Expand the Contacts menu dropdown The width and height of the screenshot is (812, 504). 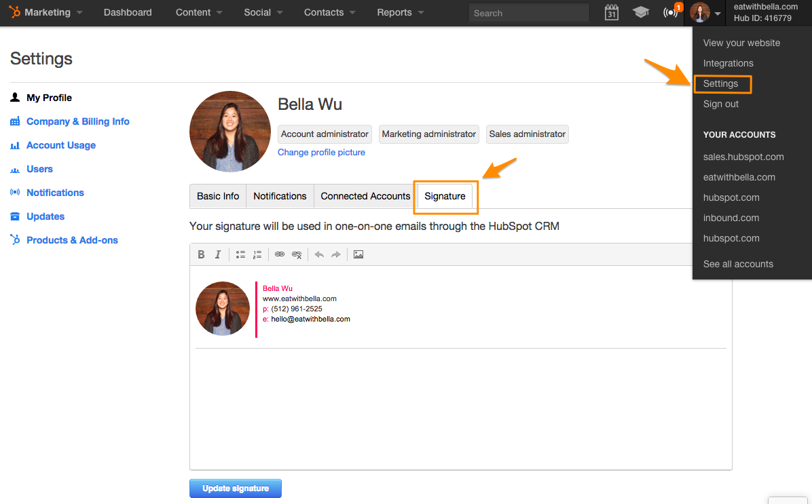[352, 12]
